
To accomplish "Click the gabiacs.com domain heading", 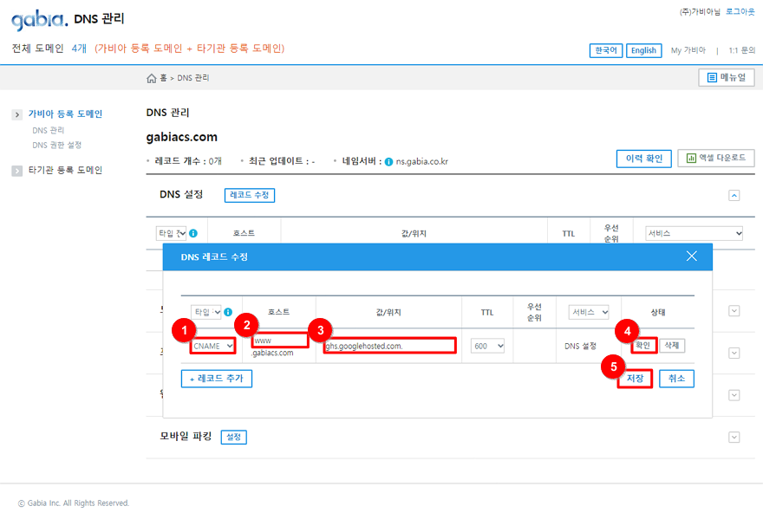I will (x=182, y=137).
